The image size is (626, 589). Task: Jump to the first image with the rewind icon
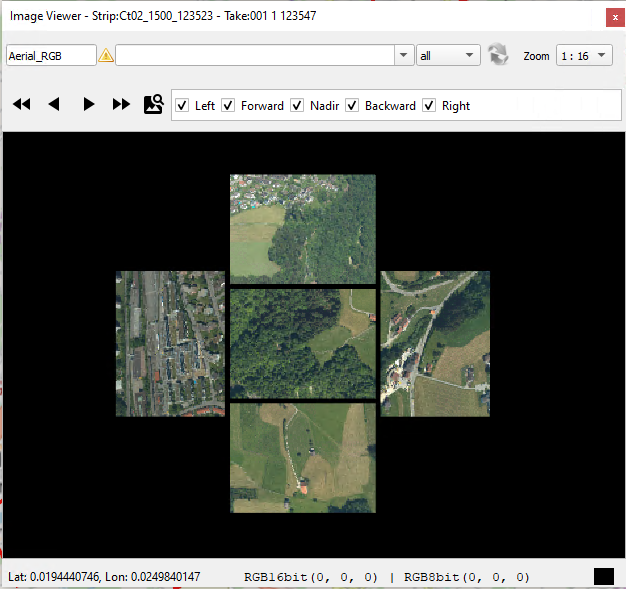21,104
